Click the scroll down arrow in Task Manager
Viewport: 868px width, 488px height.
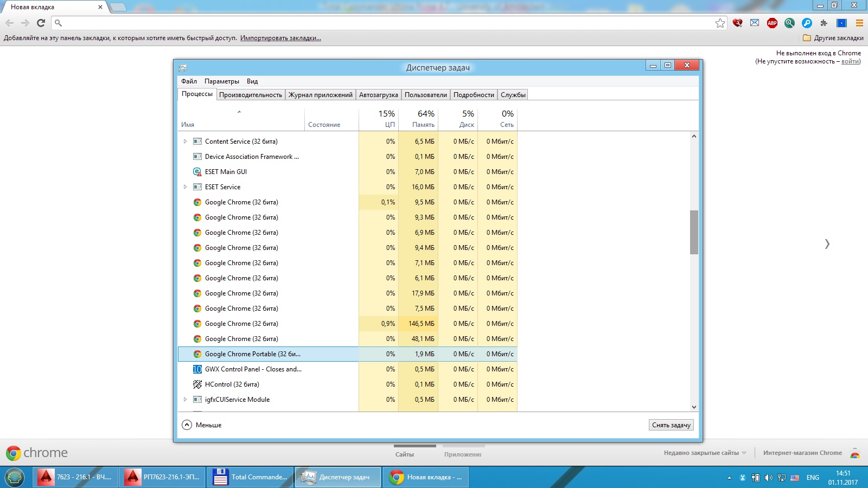(x=694, y=407)
